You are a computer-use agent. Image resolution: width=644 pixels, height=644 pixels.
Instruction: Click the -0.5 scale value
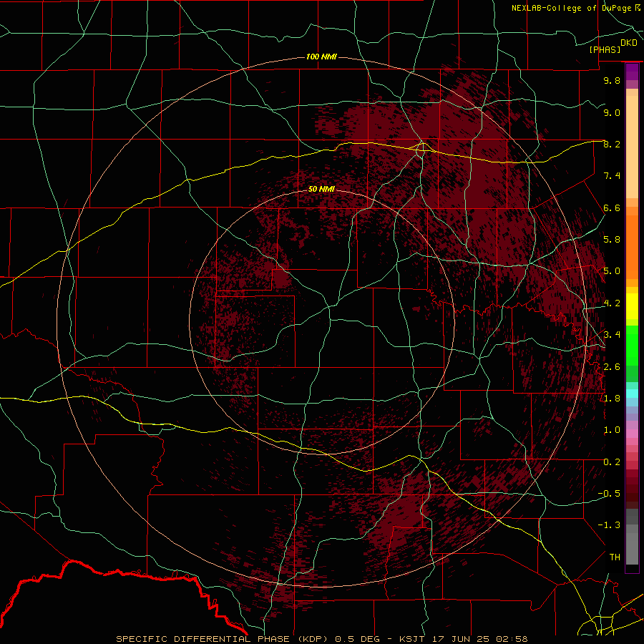coord(610,494)
